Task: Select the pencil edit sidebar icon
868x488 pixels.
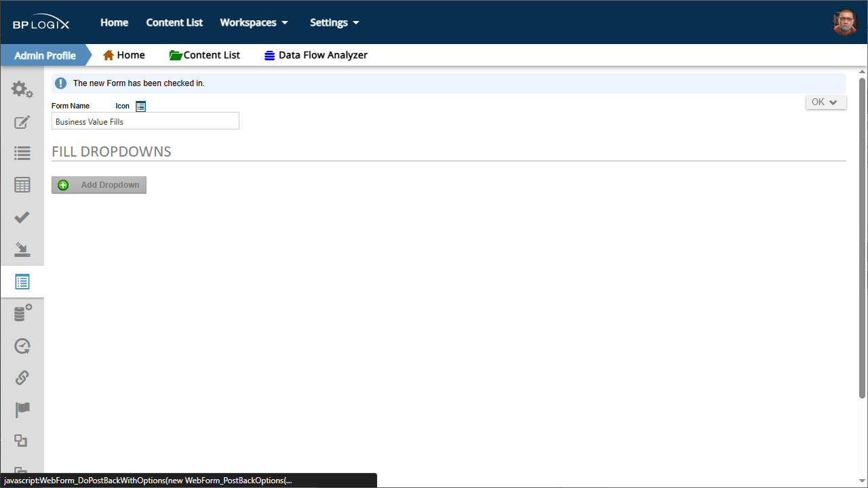Action: click(x=22, y=123)
